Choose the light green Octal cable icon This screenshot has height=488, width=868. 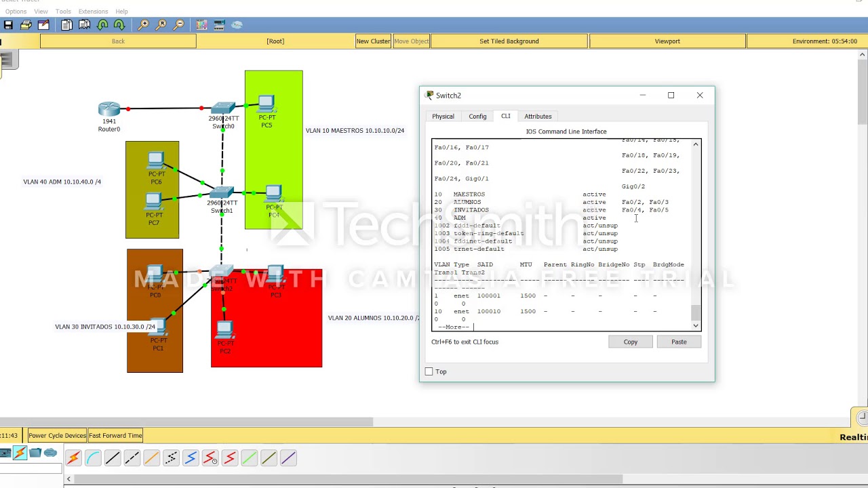point(250,458)
